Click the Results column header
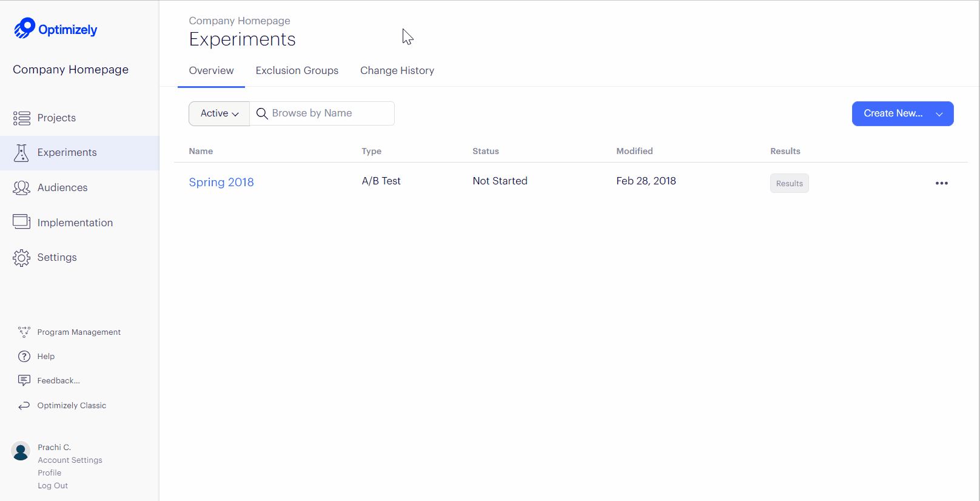The width and height of the screenshot is (980, 501). 785,152
